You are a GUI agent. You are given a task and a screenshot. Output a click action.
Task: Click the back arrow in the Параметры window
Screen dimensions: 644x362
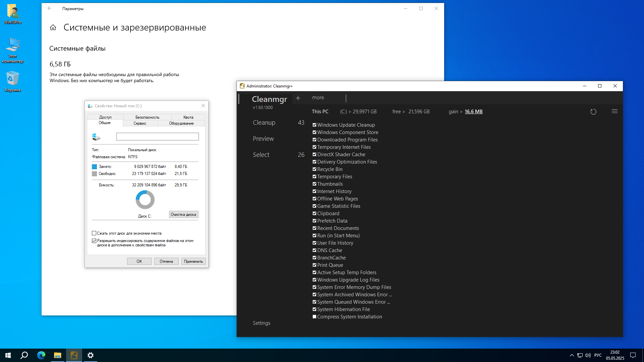(50, 8)
